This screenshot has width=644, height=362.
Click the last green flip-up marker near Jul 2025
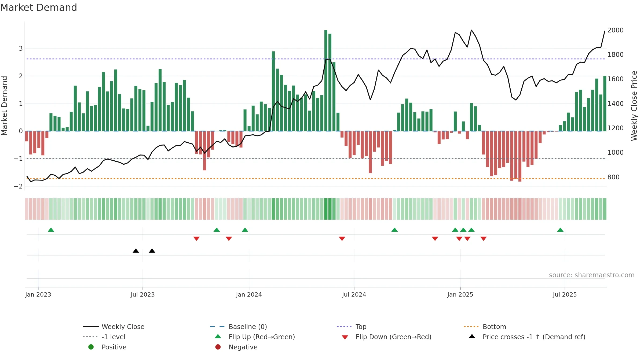point(560,230)
